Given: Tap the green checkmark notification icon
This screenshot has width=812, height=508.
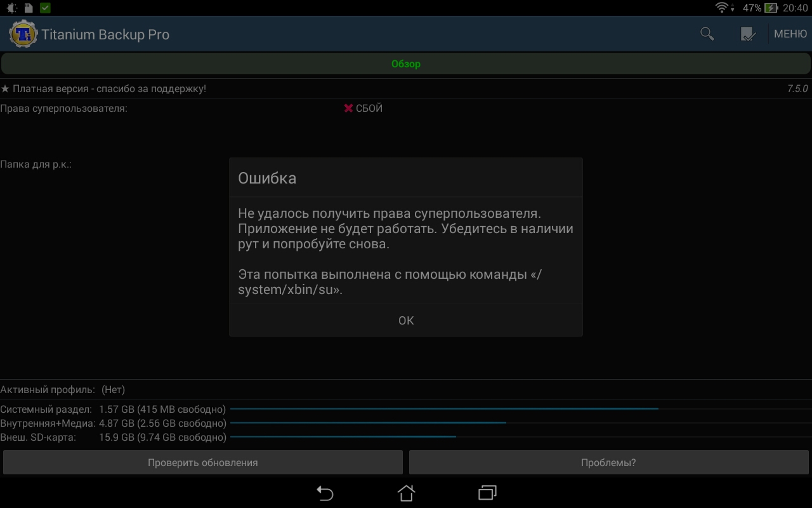Looking at the screenshot, I should click(x=45, y=8).
